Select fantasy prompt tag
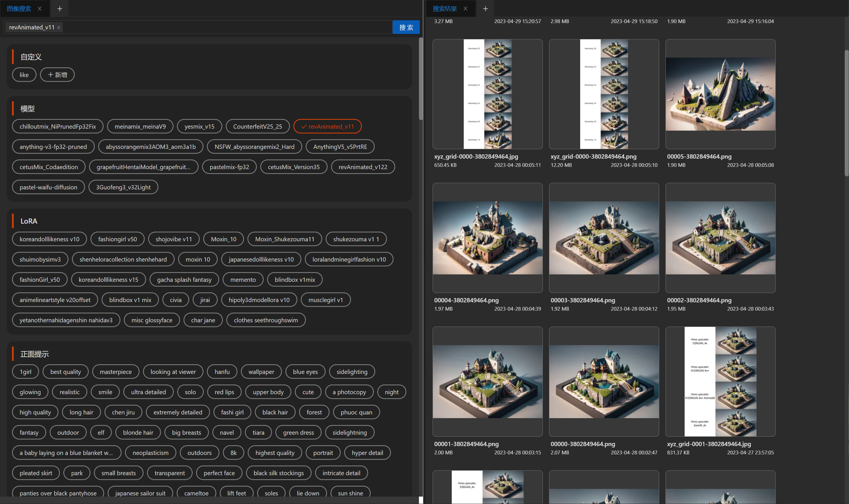 29,432
